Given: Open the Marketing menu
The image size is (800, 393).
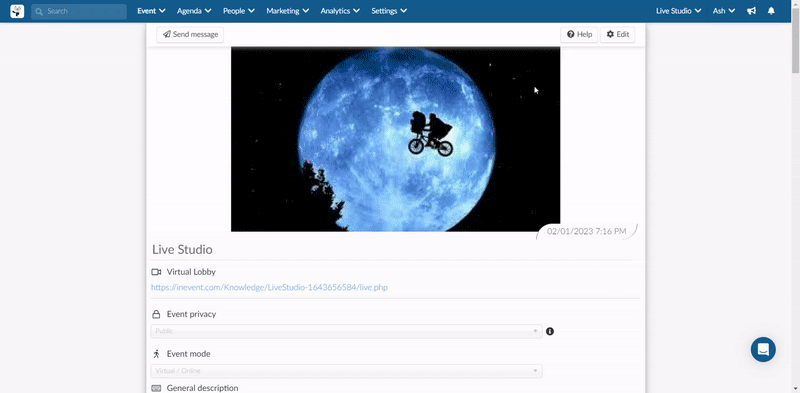Looking at the screenshot, I should tap(288, 11).
